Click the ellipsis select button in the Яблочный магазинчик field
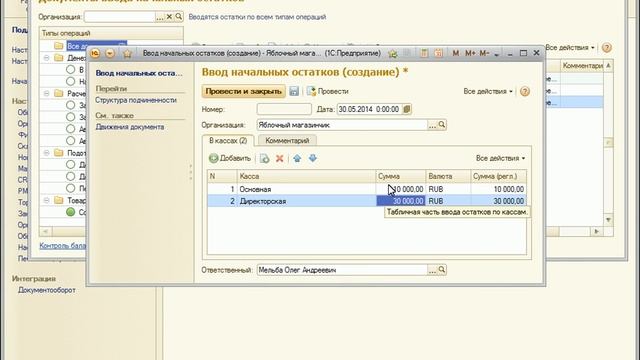 (432, 125)
